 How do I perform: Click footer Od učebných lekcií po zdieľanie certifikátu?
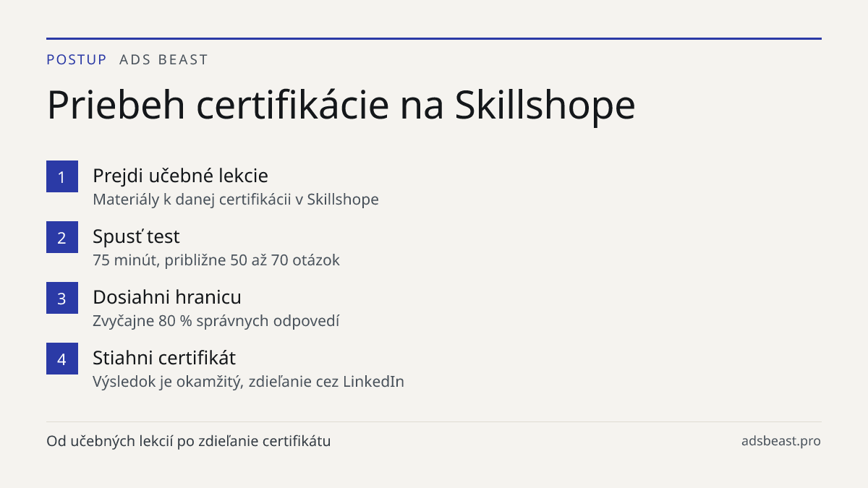tap(189, 441)
